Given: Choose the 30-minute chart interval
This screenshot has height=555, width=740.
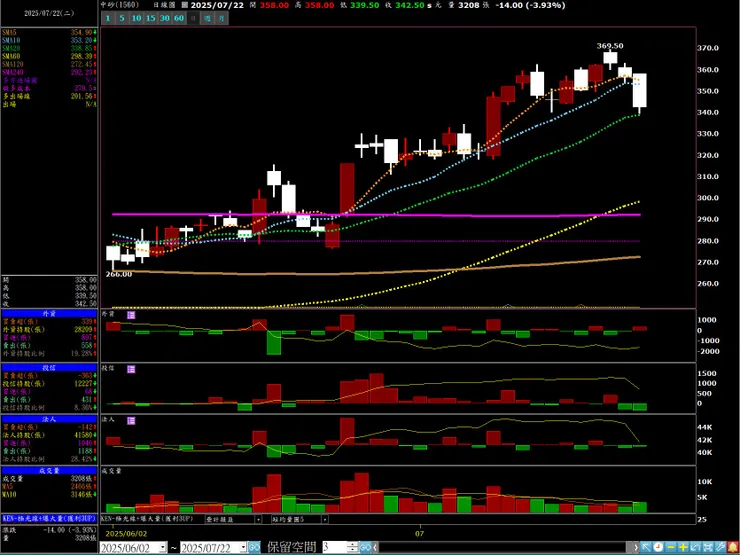Looking at the screenshot, I should [x=165, y=18].
